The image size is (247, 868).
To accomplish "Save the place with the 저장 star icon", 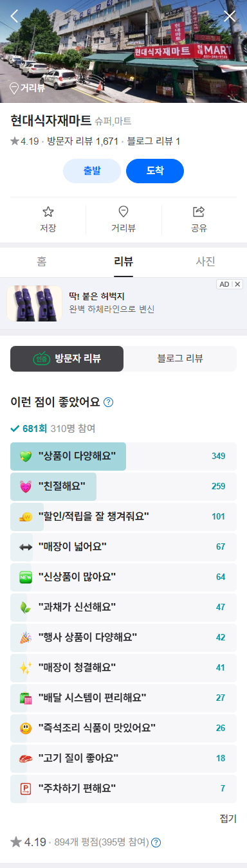I will click(48, 220).
